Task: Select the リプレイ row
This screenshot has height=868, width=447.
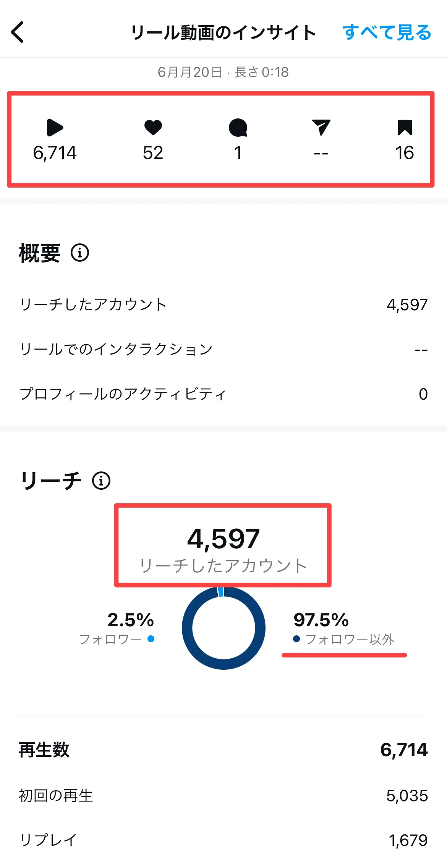Action: [x=223, y=840]
